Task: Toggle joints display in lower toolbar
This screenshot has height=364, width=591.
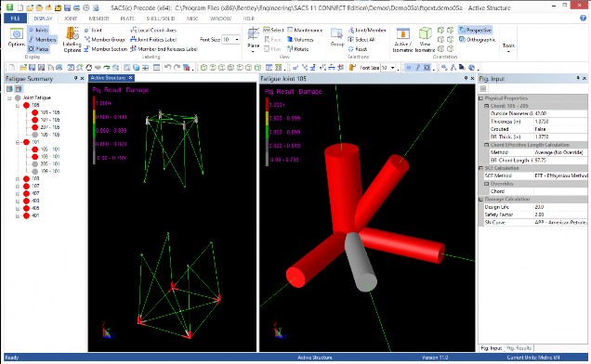Action: coord(409,68)
